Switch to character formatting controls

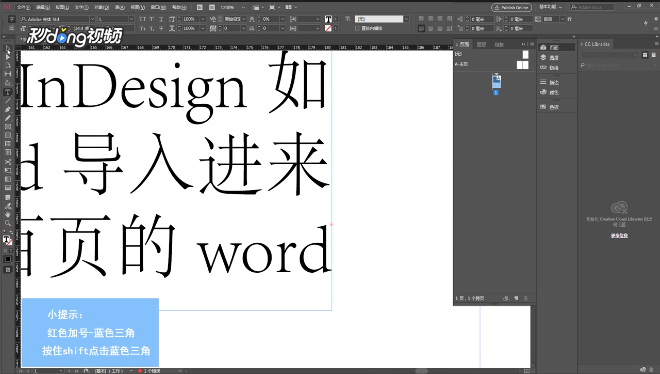(12, 19)
